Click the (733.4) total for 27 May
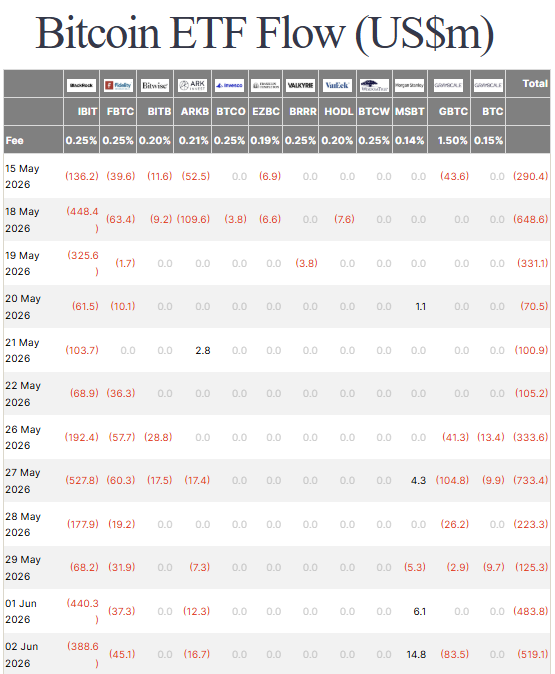 click(530, 480)
